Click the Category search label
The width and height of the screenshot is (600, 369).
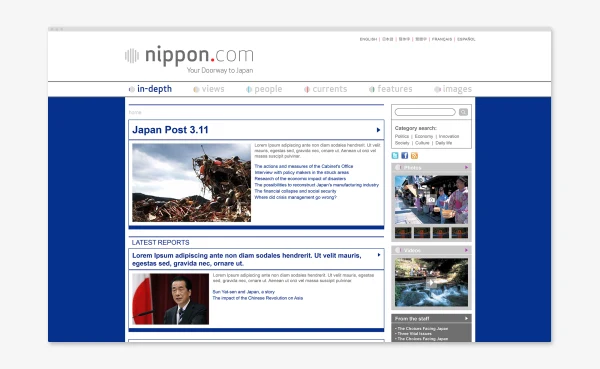coord(416,128)
